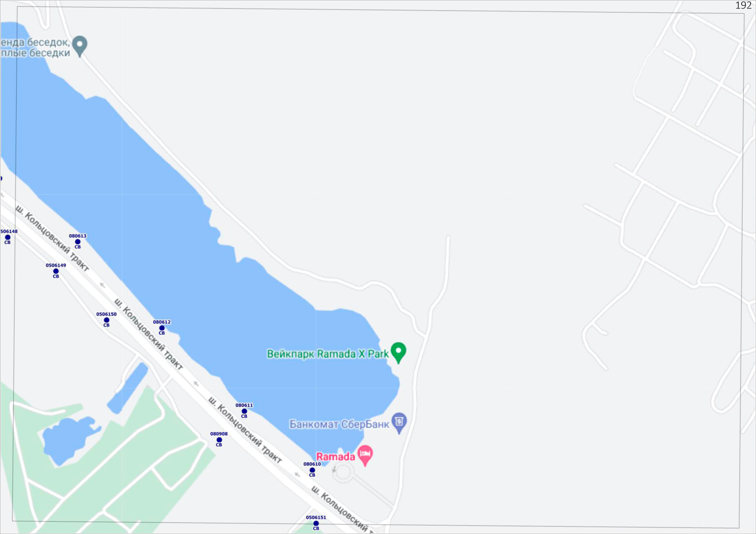Click marker dot 080610 by the roundabout
Screen dimensions: 756x534
[x=312, y=470]
